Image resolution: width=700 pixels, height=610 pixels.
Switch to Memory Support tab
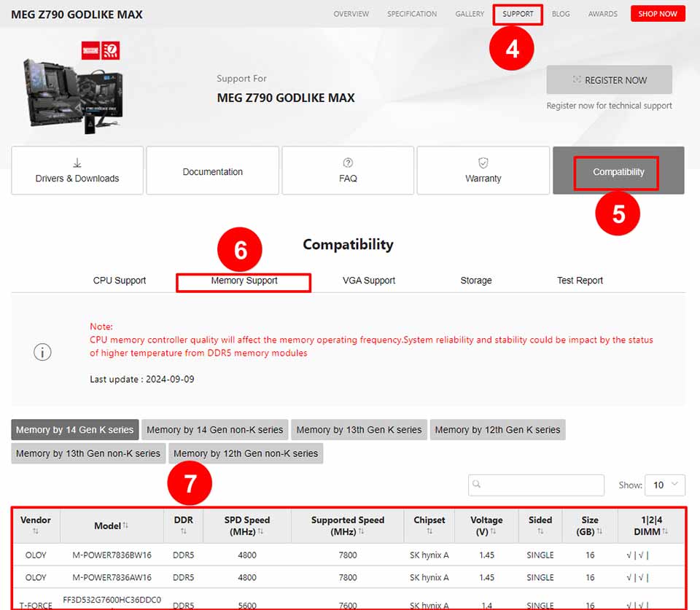[244, 281]
